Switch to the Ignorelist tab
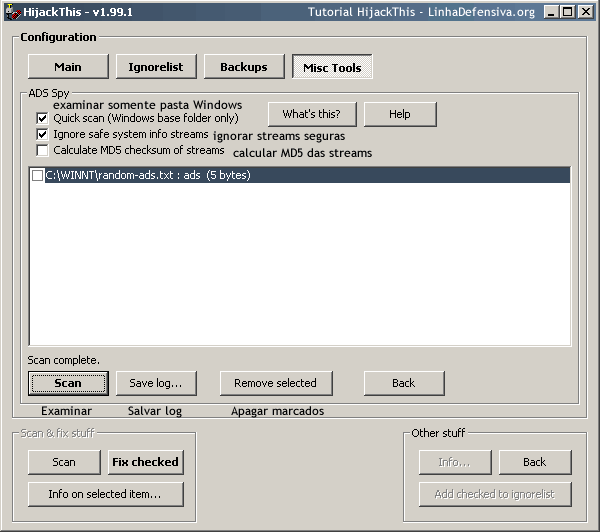Screen dimensions: 600x532 pyautogui.click(x=156, y=67)
